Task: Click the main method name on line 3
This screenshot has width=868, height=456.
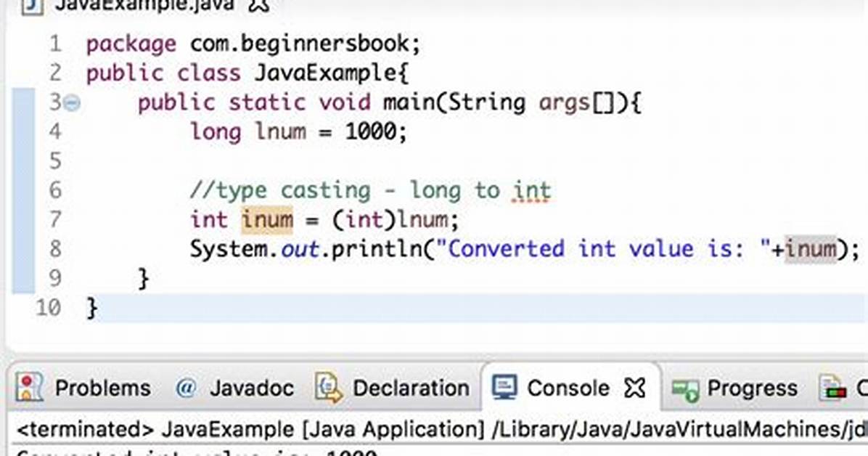Action: 409,102
